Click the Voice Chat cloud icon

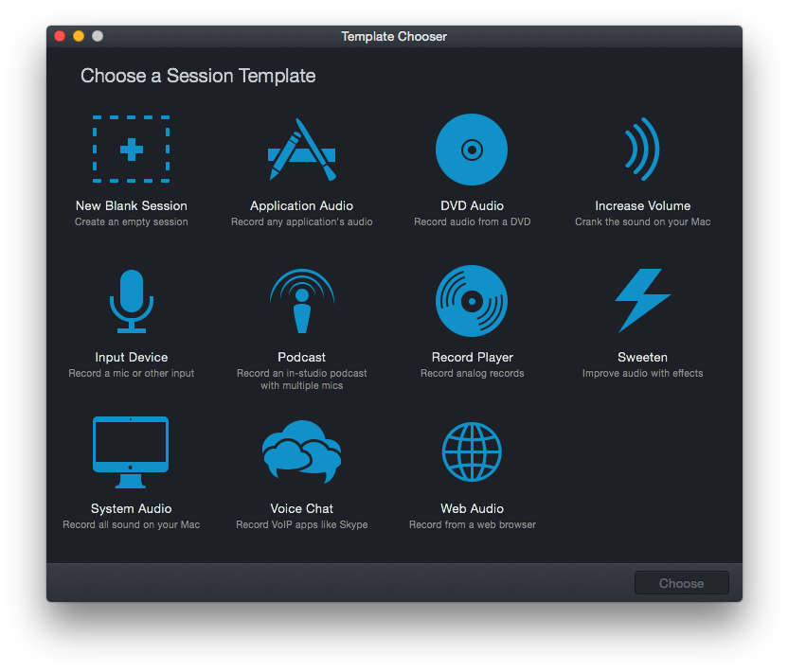301,451
